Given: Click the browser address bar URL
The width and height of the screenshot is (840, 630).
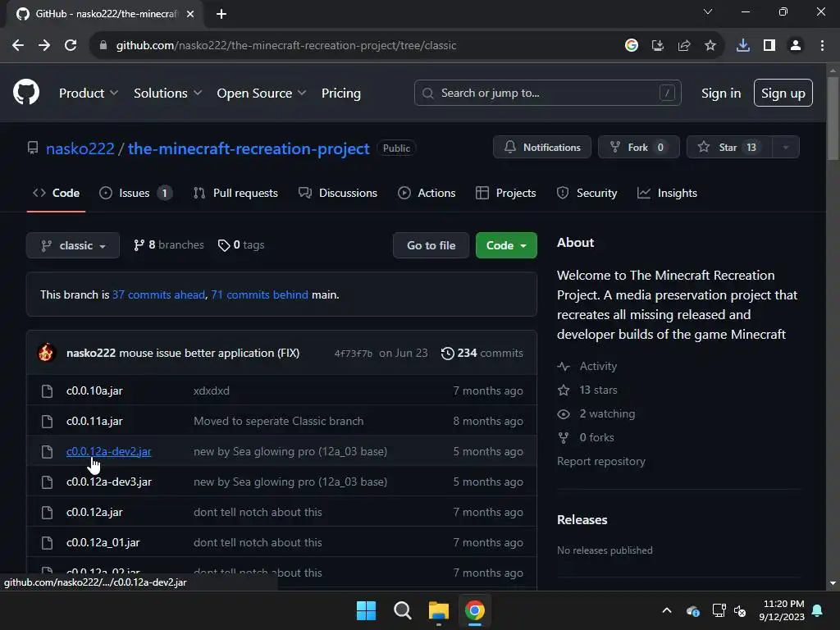Looking at the screenshot, I should point(286,46).
